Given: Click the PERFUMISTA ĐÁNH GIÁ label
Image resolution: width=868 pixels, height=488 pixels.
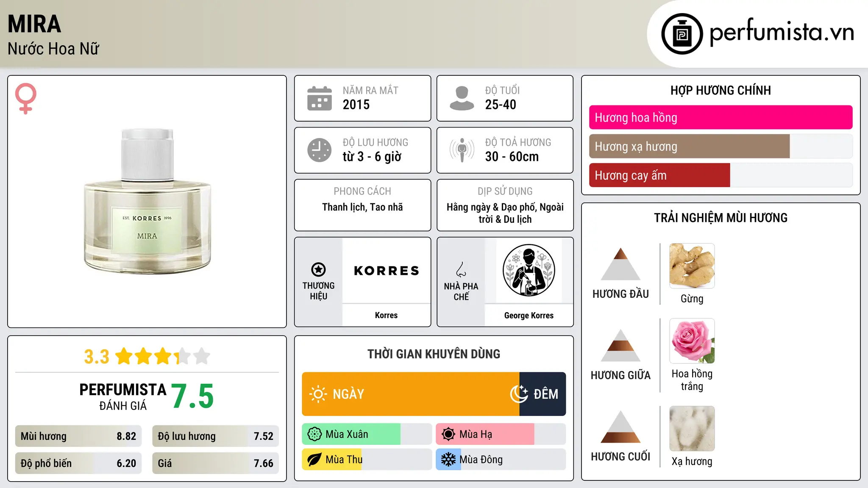Looking at the screenshot, I should coord(123,396).
